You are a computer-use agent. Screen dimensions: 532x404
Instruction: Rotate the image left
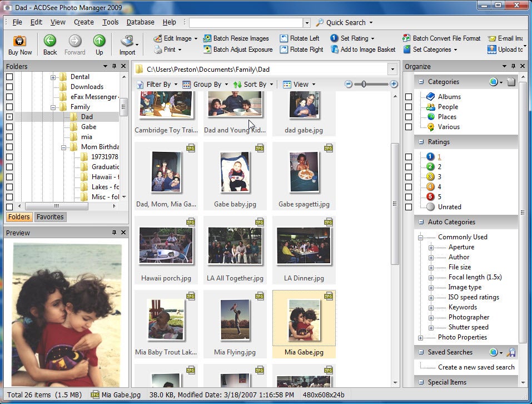tap(300, 38)
